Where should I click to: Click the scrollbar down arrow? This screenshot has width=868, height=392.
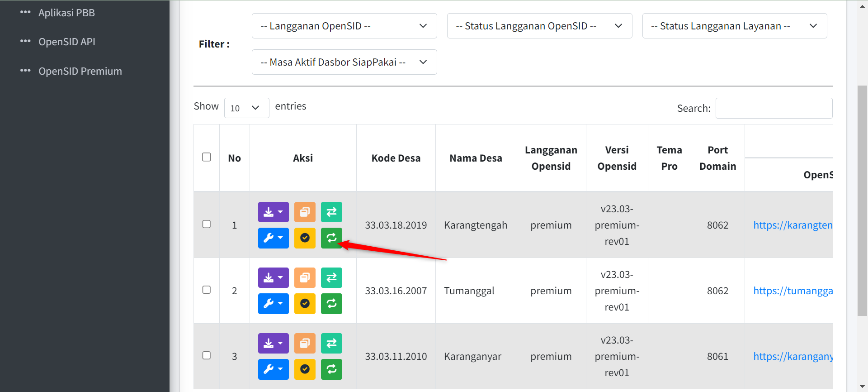pos(863,387)
